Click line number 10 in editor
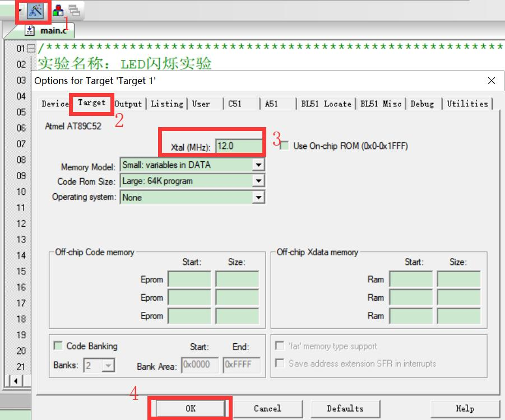505x420 pixels. pyautogui.click(x=21, y=192)
